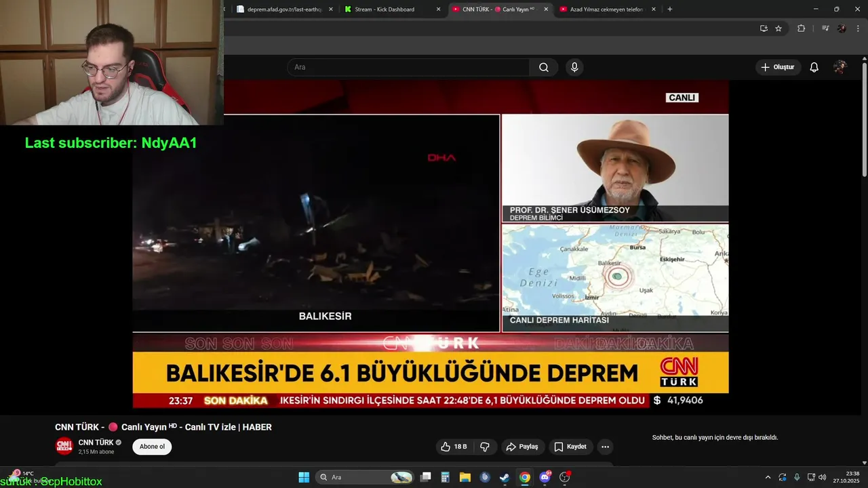Click the YouTube search magnifier button
This screenshot has width=868, height=488.
[544, 67]
